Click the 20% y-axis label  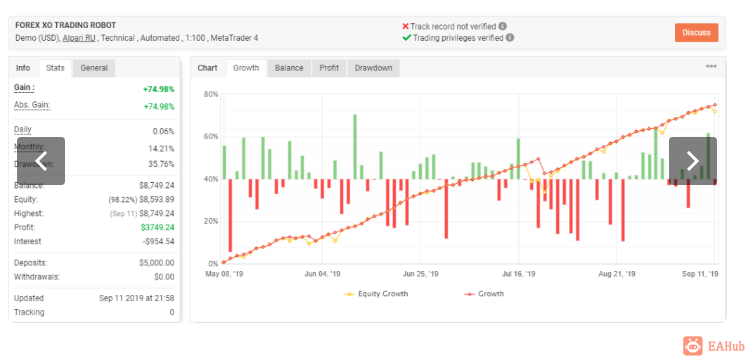[211, 221]
